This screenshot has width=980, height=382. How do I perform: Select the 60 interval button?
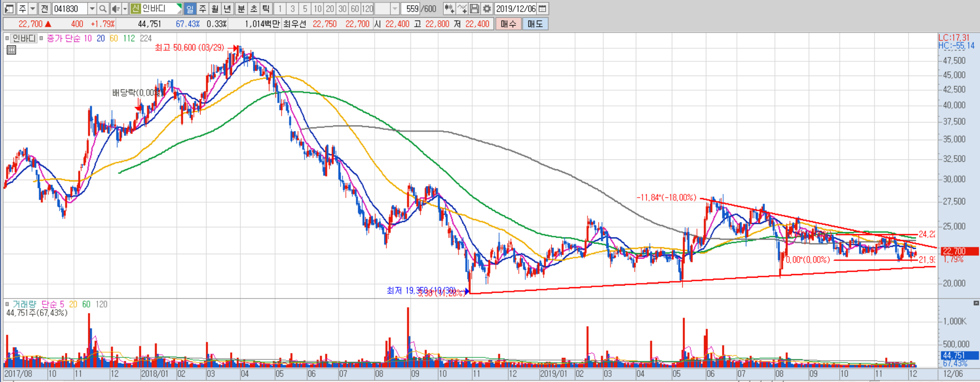point(355,8)
